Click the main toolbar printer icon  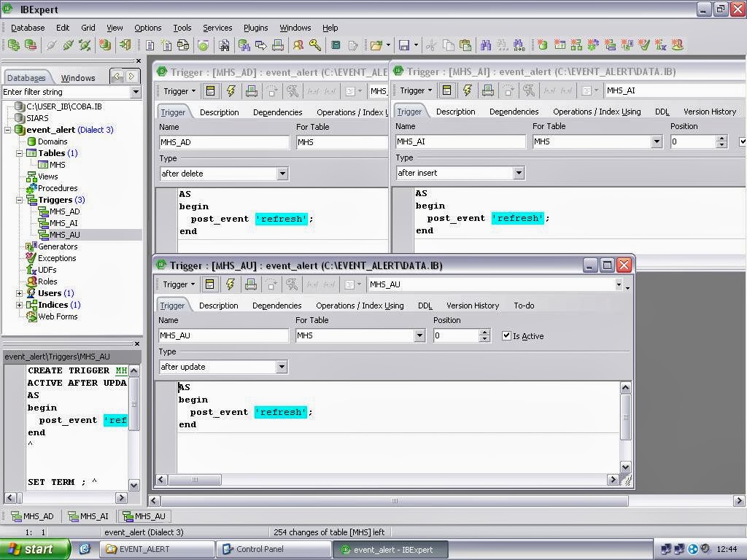click(x=278, y=45)
